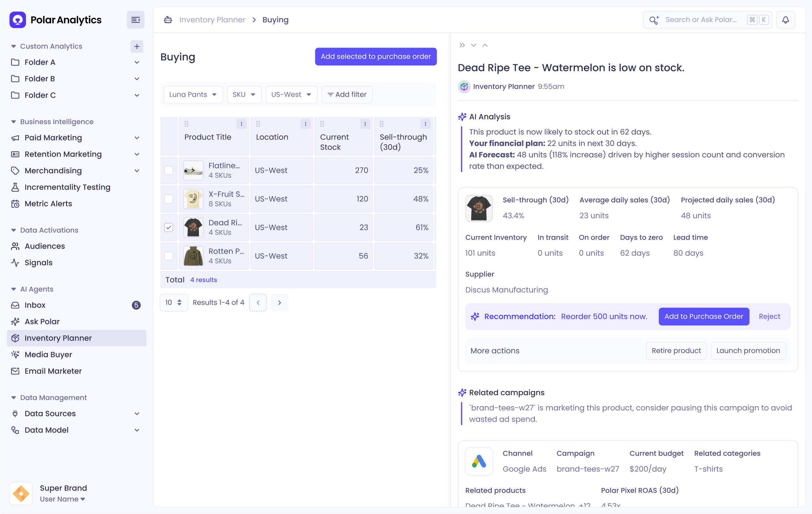The height and width of the screenshot is (514, 812).
Task: Expand Data Sources in the sidebar
Action: 137,413
